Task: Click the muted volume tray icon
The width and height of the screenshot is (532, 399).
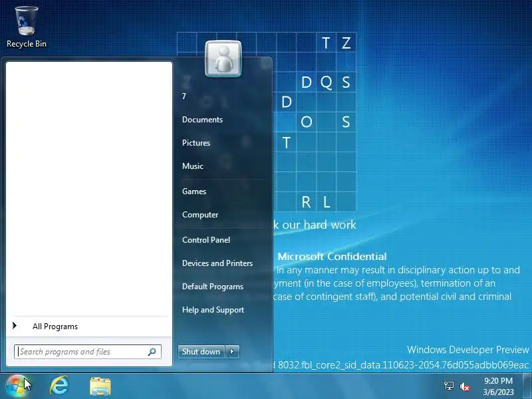Action: click(464, 386)
